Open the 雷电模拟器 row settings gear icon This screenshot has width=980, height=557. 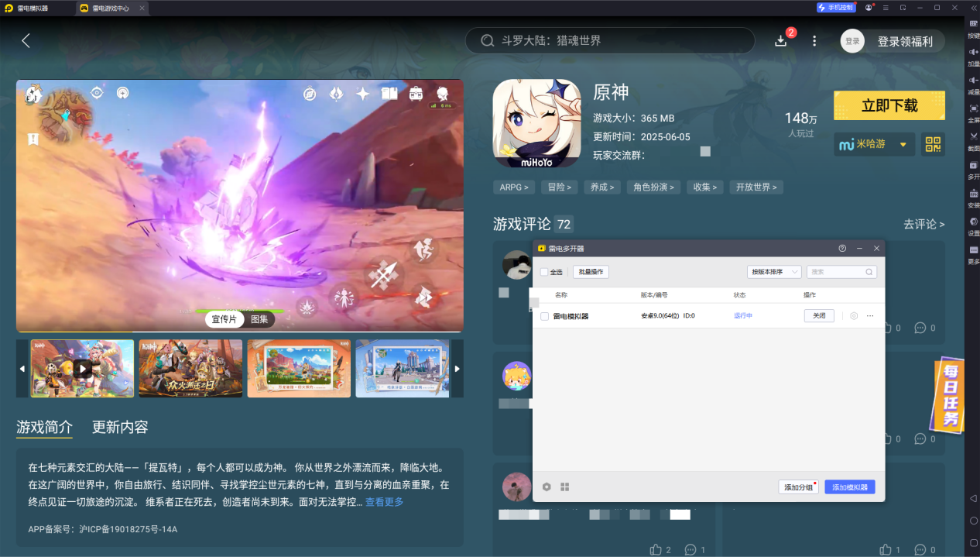click(x=854, y=316)
